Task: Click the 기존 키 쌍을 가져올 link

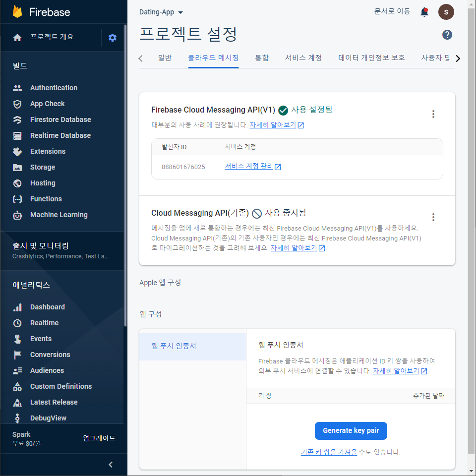Action: [x=329, y=452]
